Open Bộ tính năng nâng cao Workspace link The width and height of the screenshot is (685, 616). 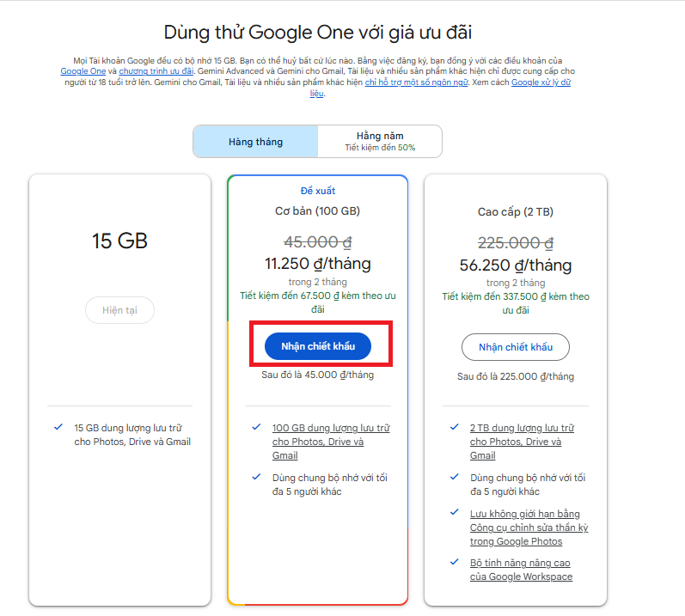tap(521, 570)
